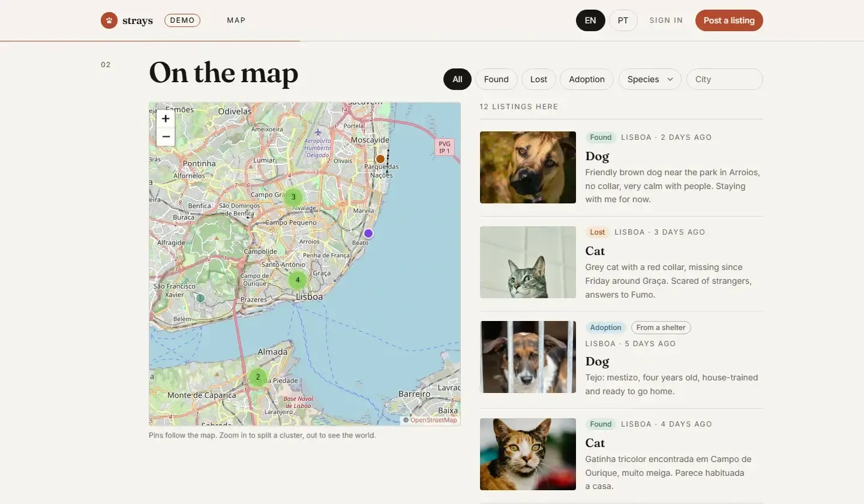Click the Lost tag on the cat listing
Image resolution: width=864 pixels, height=504 pixels.
(x=598, y=232)
